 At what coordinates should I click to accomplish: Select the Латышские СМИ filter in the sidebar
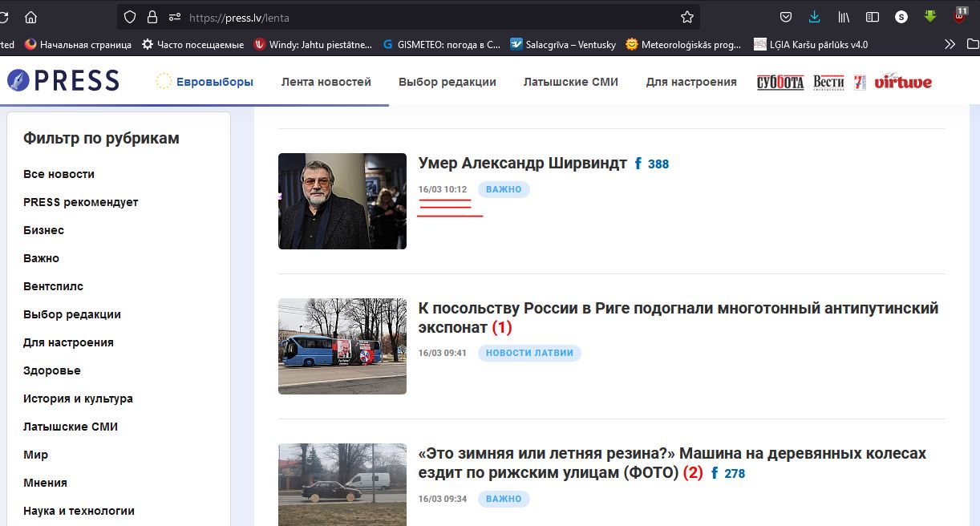click(71, 427)
